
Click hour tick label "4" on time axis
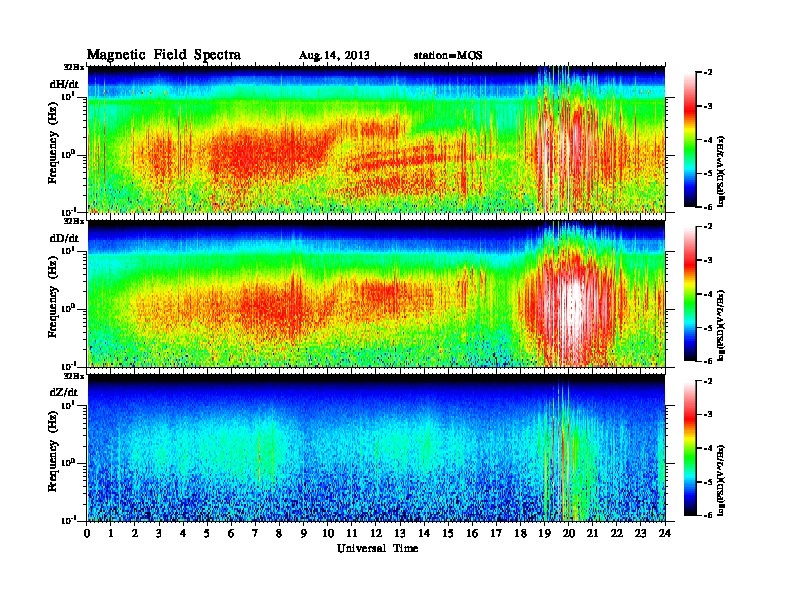pos(184,534)
